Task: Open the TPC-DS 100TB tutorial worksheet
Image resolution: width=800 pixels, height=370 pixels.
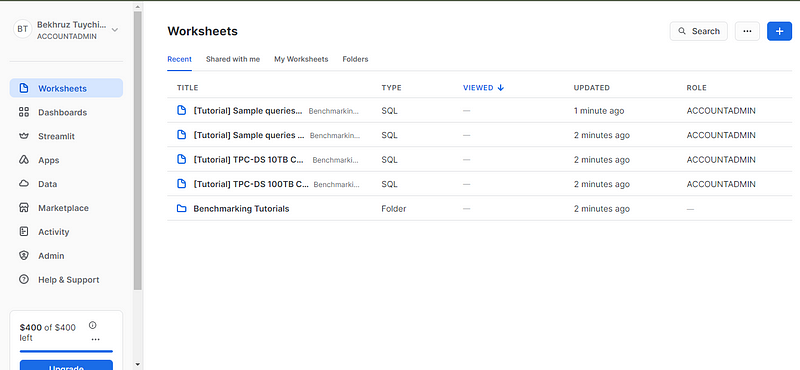Action: (x=251, y=184)
